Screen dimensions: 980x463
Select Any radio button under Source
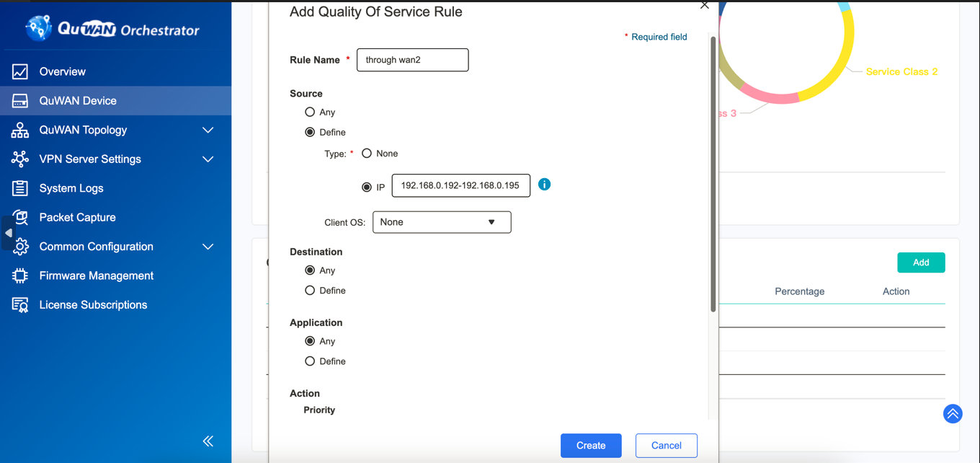pos(310,112)
